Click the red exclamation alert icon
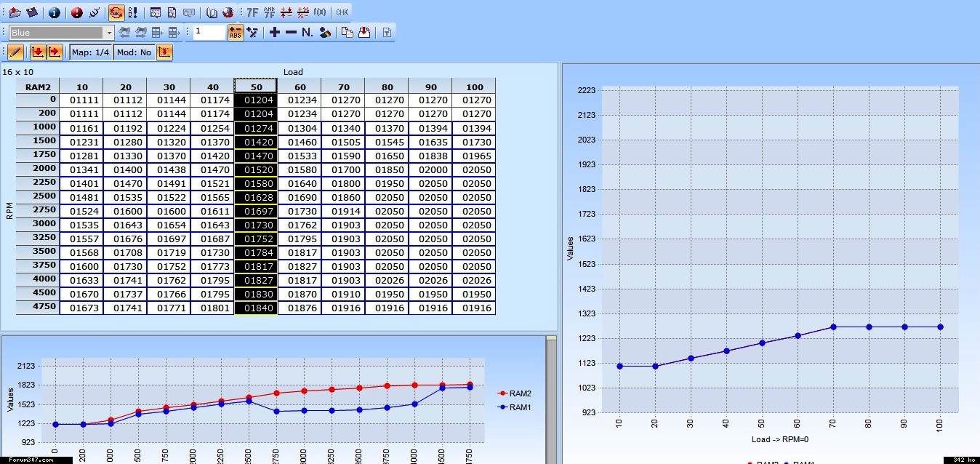980x464 pixels. pyautogui.click(x=77, y=12)
